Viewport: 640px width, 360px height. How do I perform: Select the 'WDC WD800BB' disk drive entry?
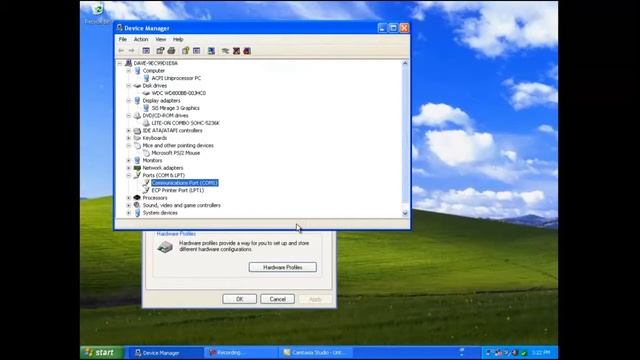[178, 93]
